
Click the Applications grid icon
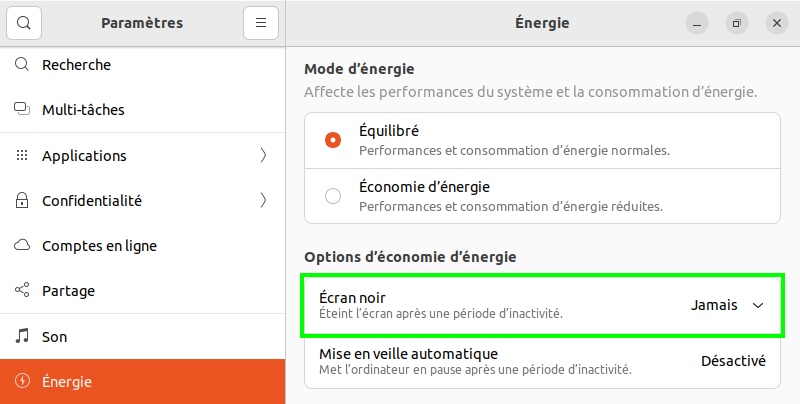pyautogui.click(x=22, y=156)
